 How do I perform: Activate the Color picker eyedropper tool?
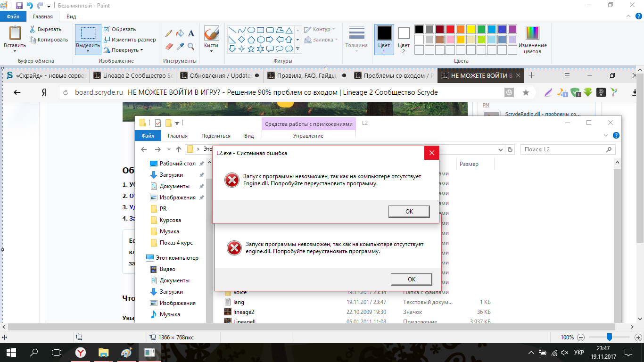pos(180,46)
